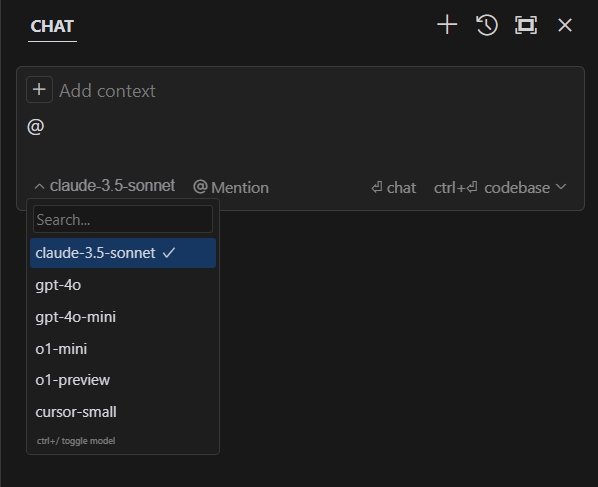
Task: Click the checkmark next to claude-3.5-sonnet
Action: [x=169, y=252]
